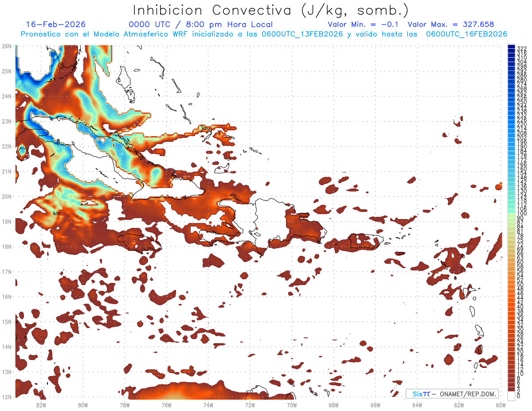Click the 64W longitude axis label
This screenshot has height=411, width=532.
(417, 405)
